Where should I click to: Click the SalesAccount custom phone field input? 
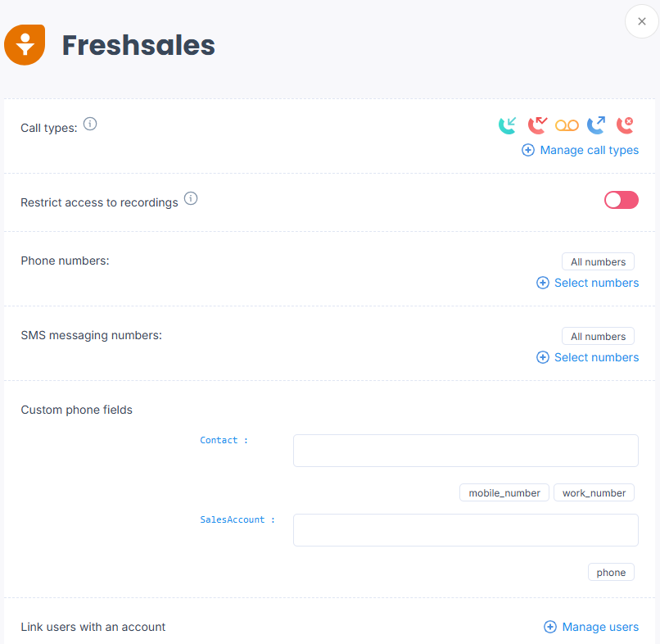pyautogui.click(x=466, y=530)
